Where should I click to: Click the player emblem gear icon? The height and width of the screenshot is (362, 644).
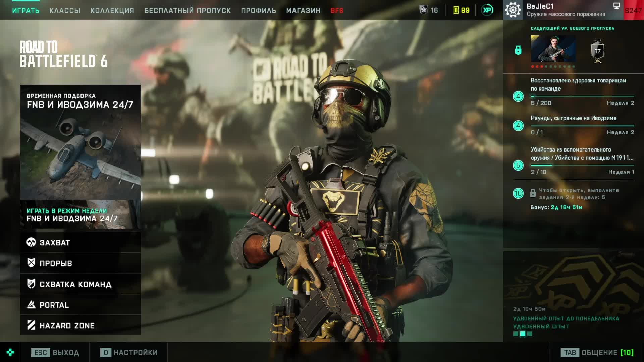513,10
